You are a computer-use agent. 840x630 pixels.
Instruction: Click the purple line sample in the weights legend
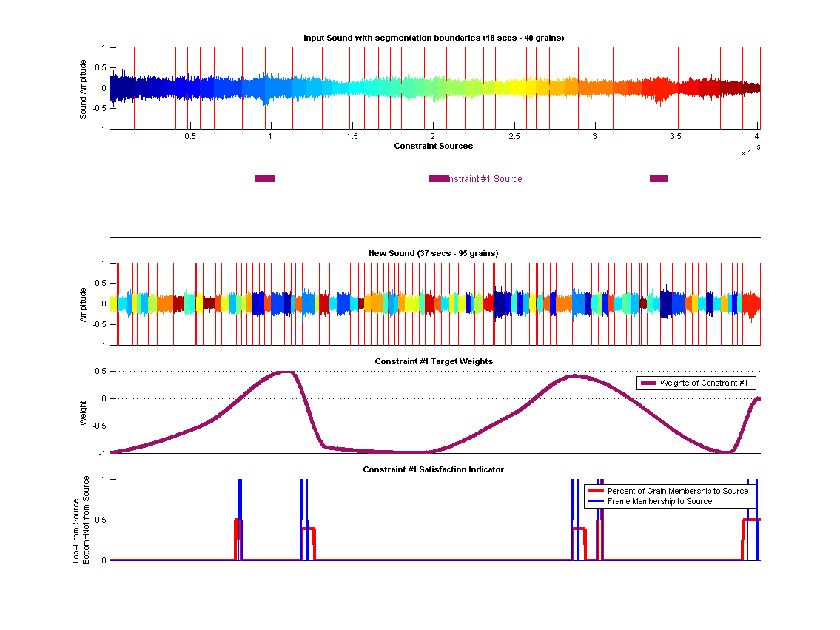648,383
